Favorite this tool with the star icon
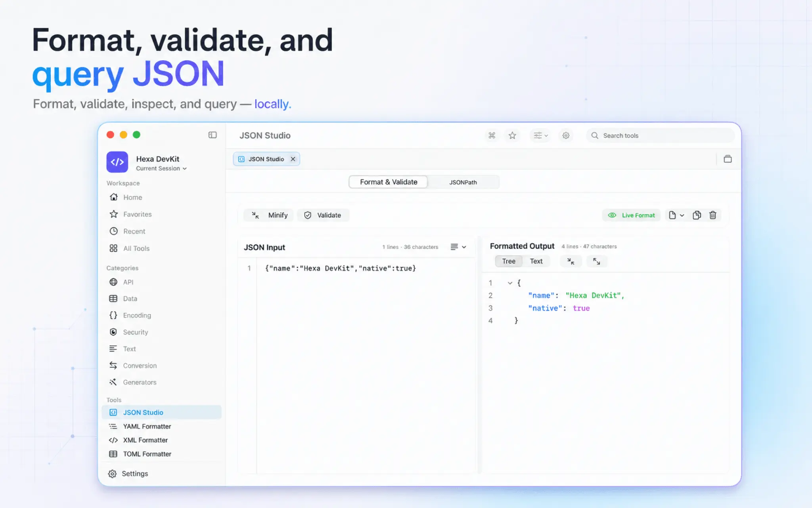Viewport: 812px width, 508px height. [x=512, y=136]
